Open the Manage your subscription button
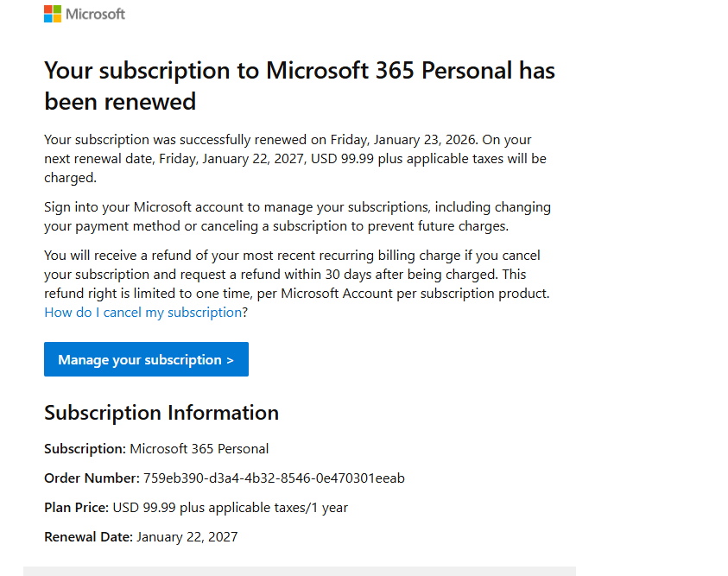 [146, 359]
